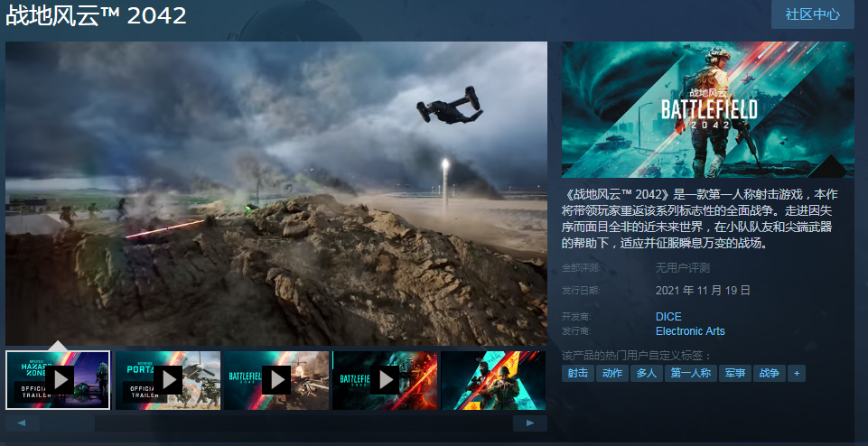Click the Battlefield 2042 header capsule image
The width and height of the screenshot is (868, 446).
707,109
